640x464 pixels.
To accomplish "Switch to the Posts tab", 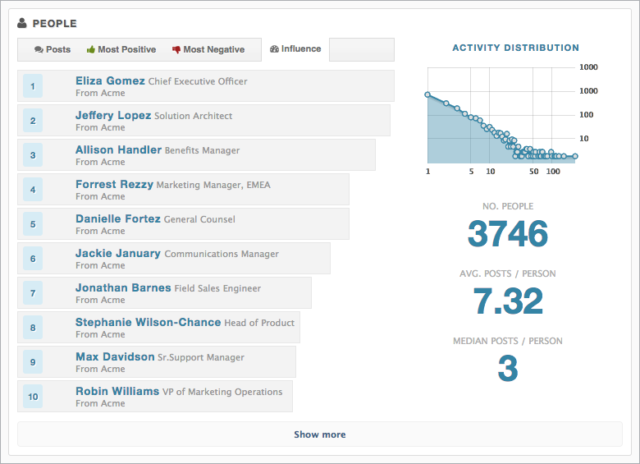I will click(x=53, y=49).
